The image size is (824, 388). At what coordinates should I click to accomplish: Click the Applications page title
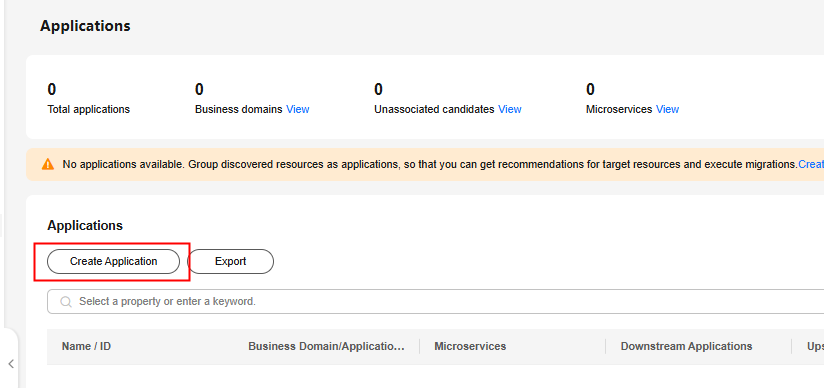85,26
